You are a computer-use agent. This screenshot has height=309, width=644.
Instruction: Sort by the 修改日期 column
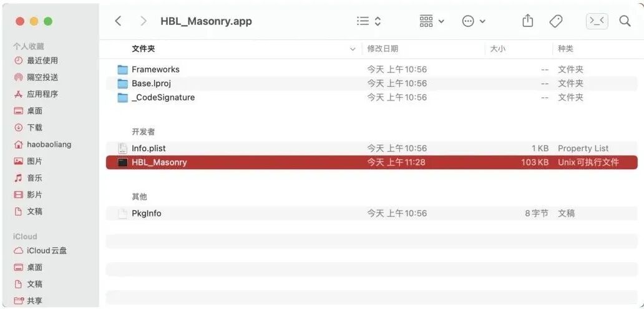point(383,49)
